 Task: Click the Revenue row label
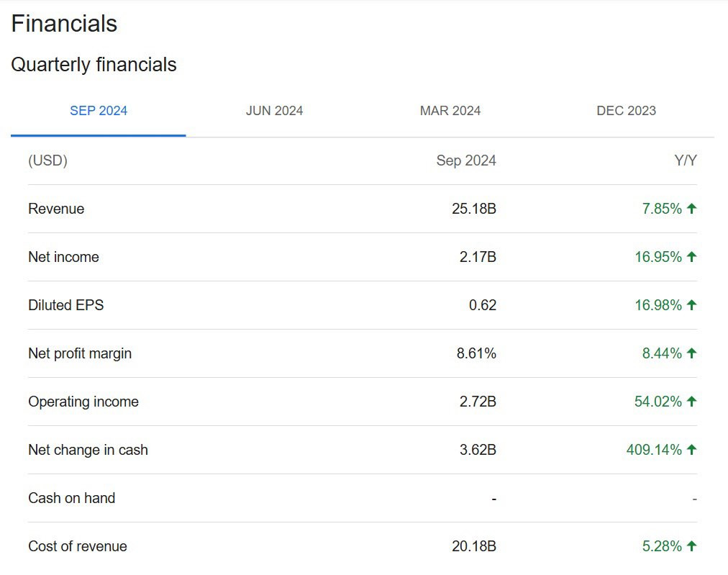(56, 209)
